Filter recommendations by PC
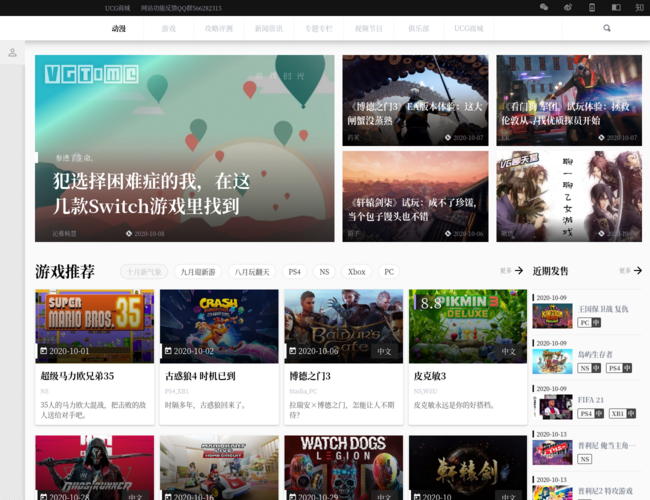This screenshot has width=650, height=500. pyautogui.click(x=389, y=272)
